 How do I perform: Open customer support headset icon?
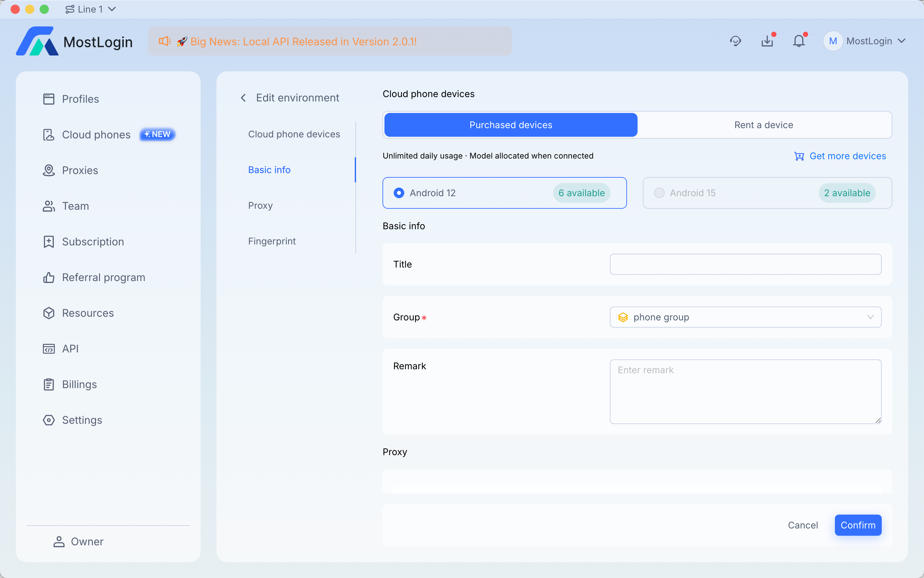[735, 41]
